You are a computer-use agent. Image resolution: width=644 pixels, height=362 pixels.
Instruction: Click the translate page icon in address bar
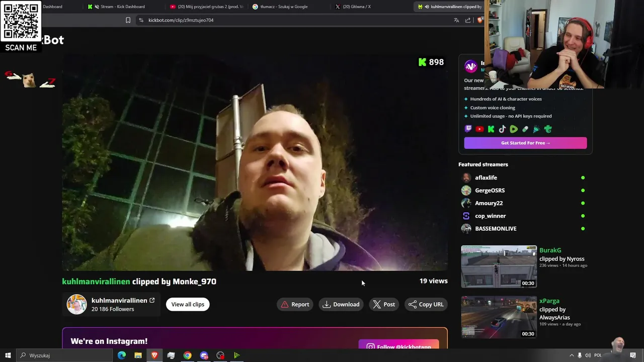[456, 20]
